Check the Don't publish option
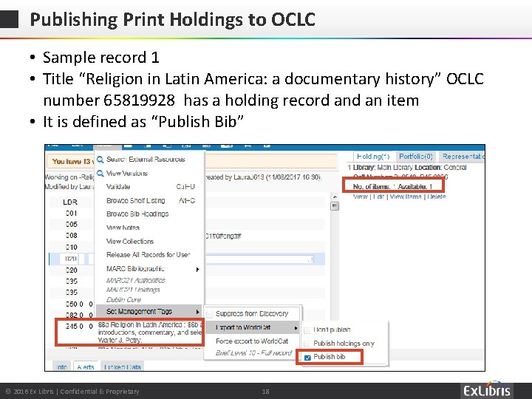This screenshot has width=532, height=399. pyautogui.click(x=307, y=330)
